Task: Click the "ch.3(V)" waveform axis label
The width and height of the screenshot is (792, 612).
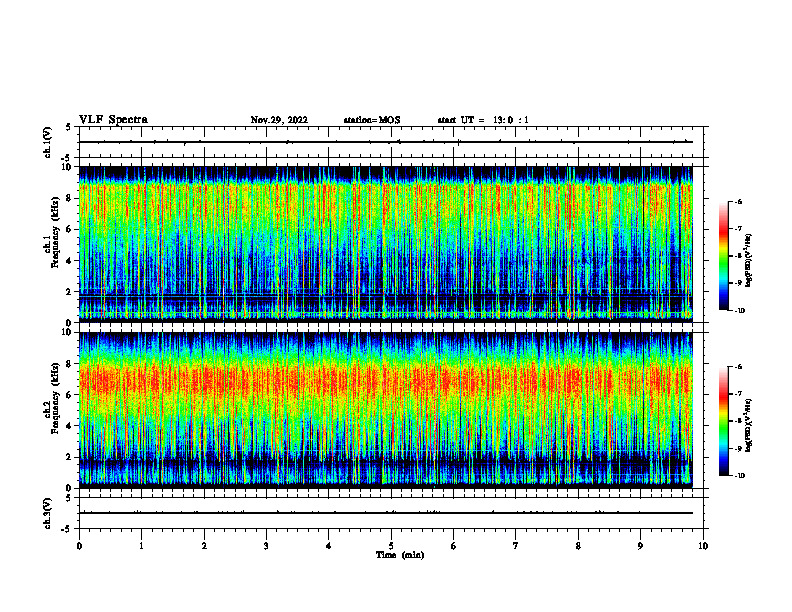Action: 48,513
